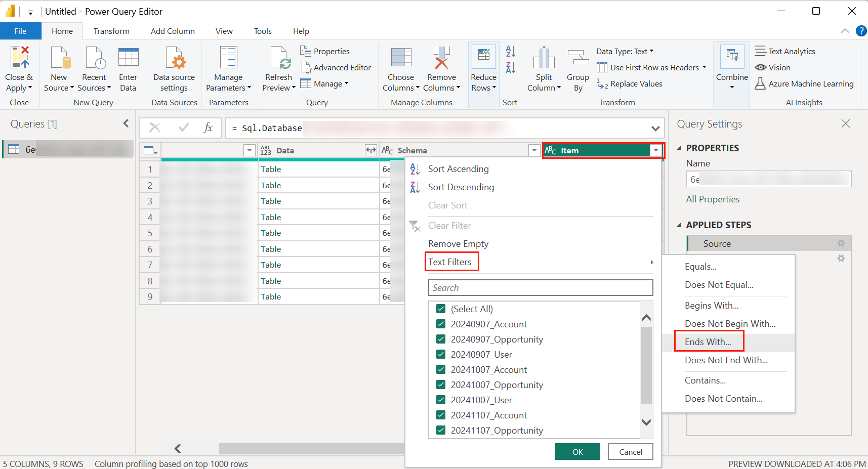Image resolution: width=868 pixels, height=469 pixels.
Task: Open Manage Parameters
Action: [228, 67]
